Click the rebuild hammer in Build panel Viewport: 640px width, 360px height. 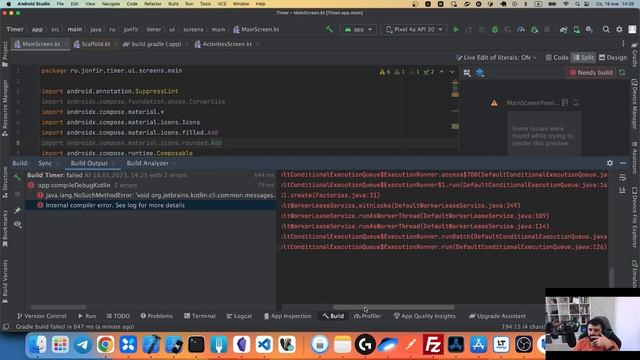coord(17,177)
